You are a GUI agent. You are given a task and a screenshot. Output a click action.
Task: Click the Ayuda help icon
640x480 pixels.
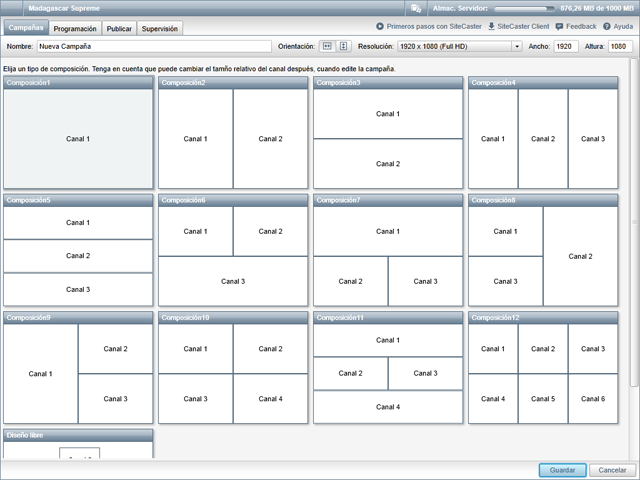606,26
